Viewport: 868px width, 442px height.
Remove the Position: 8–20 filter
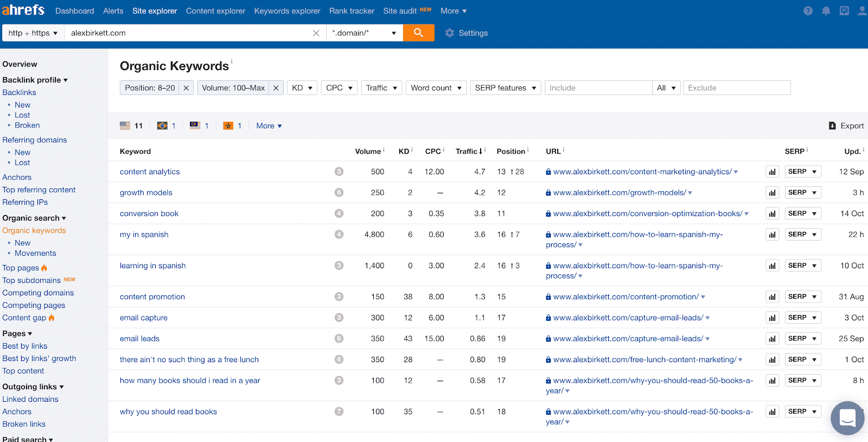click(186, 88)
